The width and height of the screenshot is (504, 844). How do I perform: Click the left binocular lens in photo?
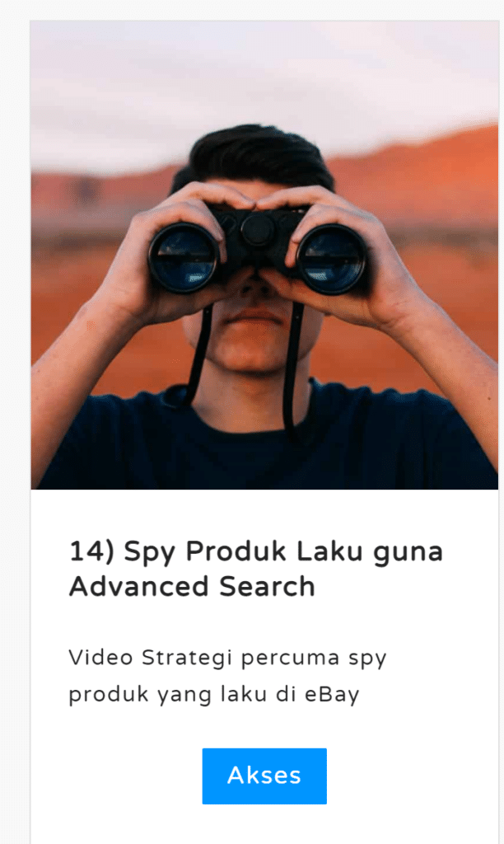coord(184,257)
